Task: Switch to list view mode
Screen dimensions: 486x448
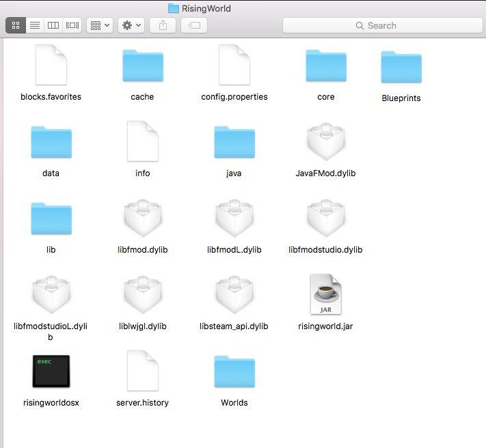Action: click(35, 25)
